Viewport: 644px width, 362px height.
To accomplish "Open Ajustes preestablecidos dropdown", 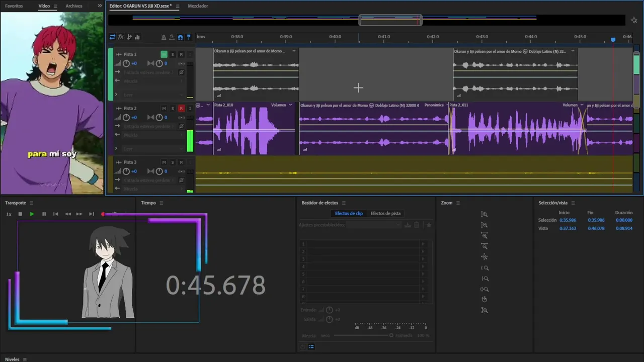I will pyautogui.click(x=373, y=225).
